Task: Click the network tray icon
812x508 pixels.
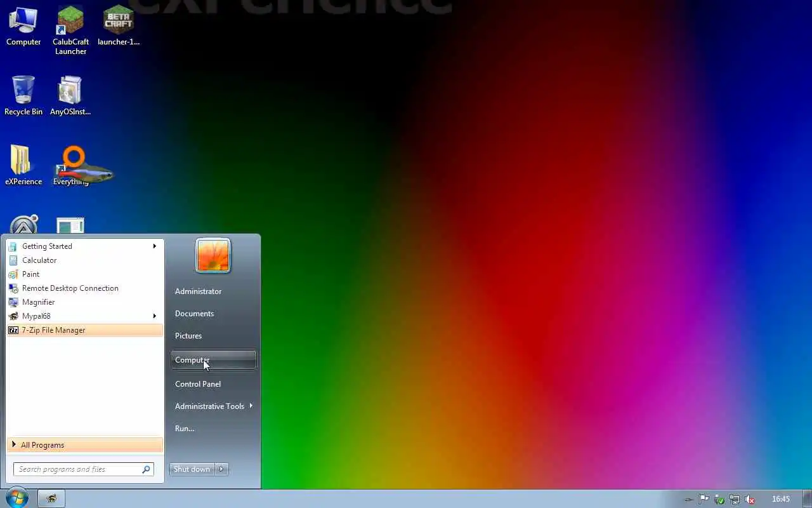Action: (735, 499)
